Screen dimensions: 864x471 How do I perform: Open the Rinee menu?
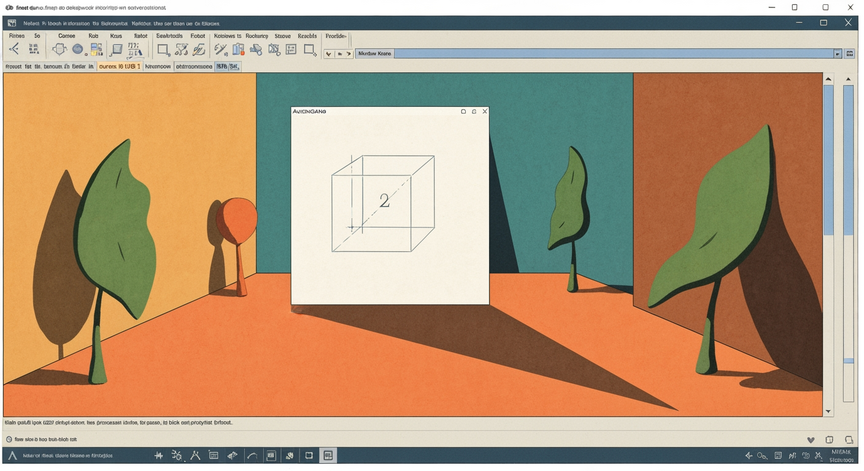[17, 36]
